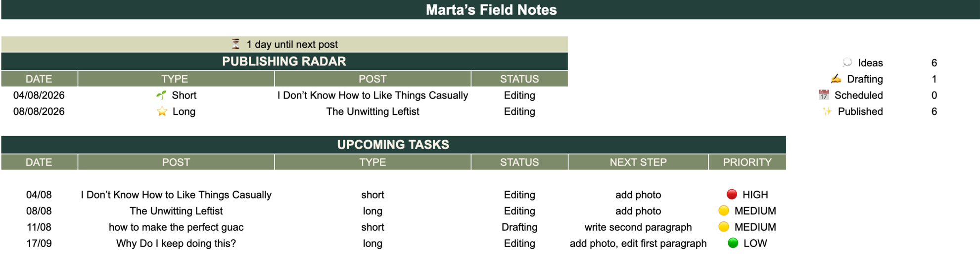
Task: Click the red HIGH priority circle
Action: [x=732, y=195]
